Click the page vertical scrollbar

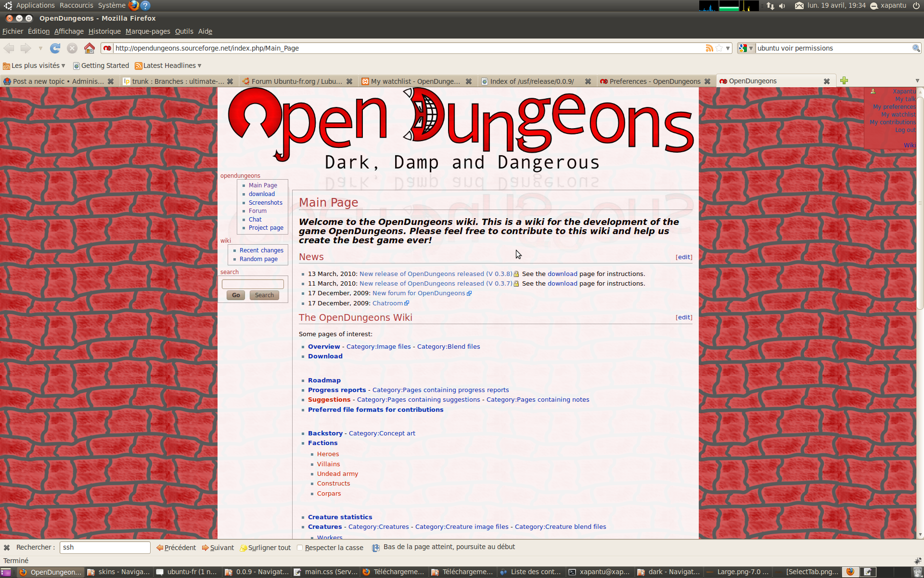point(920,202)
